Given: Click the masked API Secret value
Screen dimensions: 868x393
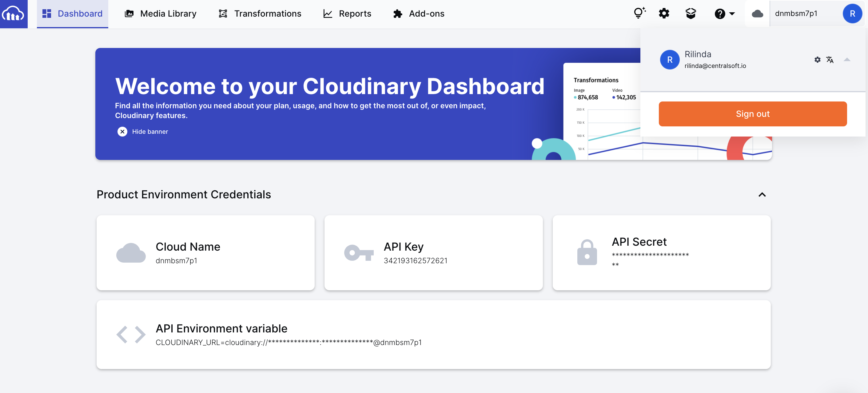Looking at the screenshot, I should (x=650, y=260).
